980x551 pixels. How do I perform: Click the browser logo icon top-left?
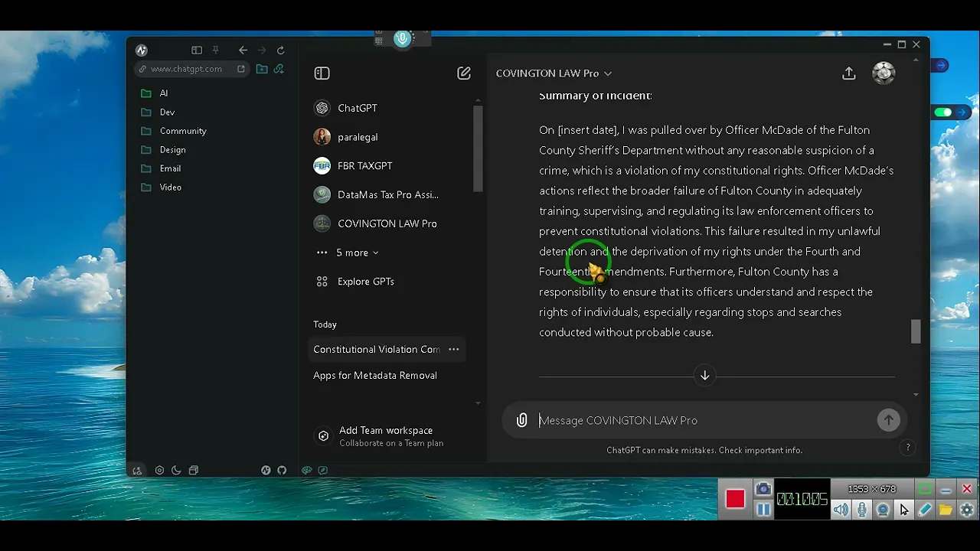point(141,51)
